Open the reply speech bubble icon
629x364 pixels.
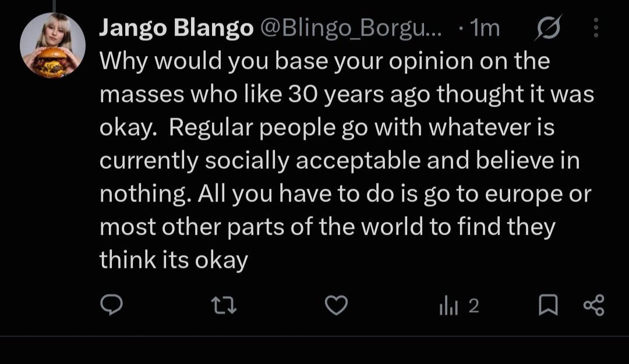click(111, 305)
